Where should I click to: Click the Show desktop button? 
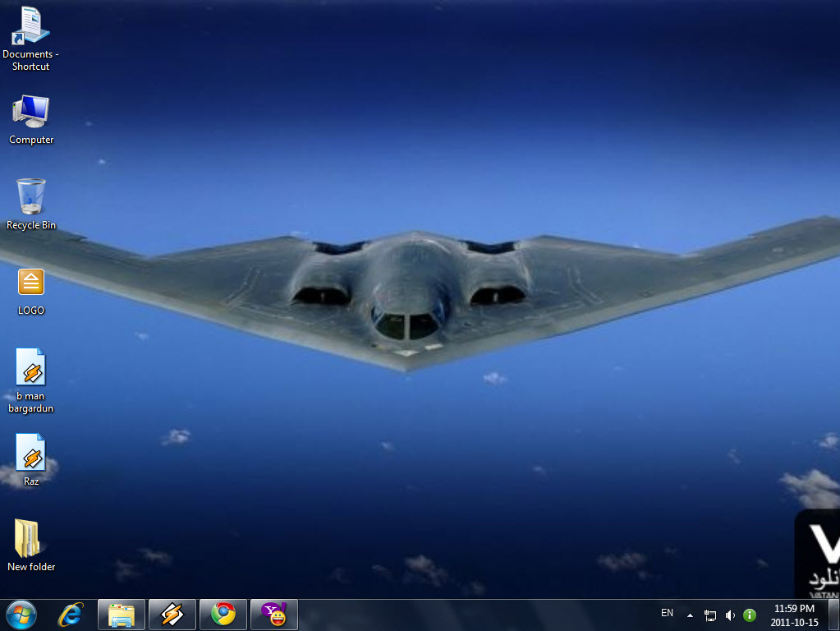tap(834, 615)
